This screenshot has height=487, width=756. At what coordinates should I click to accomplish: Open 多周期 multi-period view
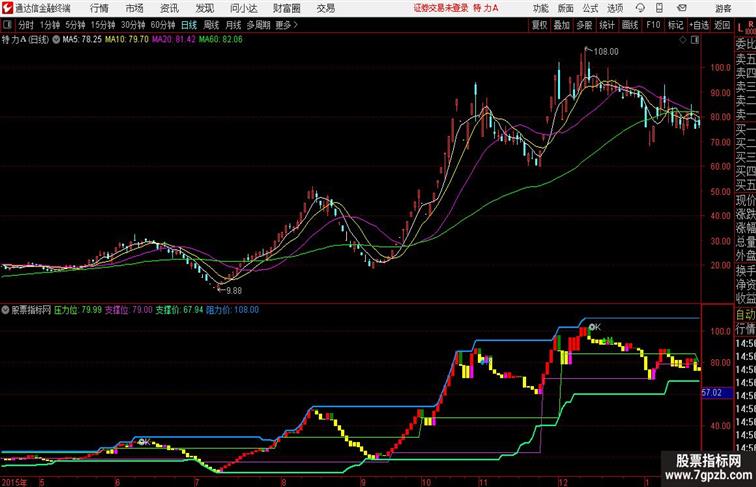coord(259,25)
